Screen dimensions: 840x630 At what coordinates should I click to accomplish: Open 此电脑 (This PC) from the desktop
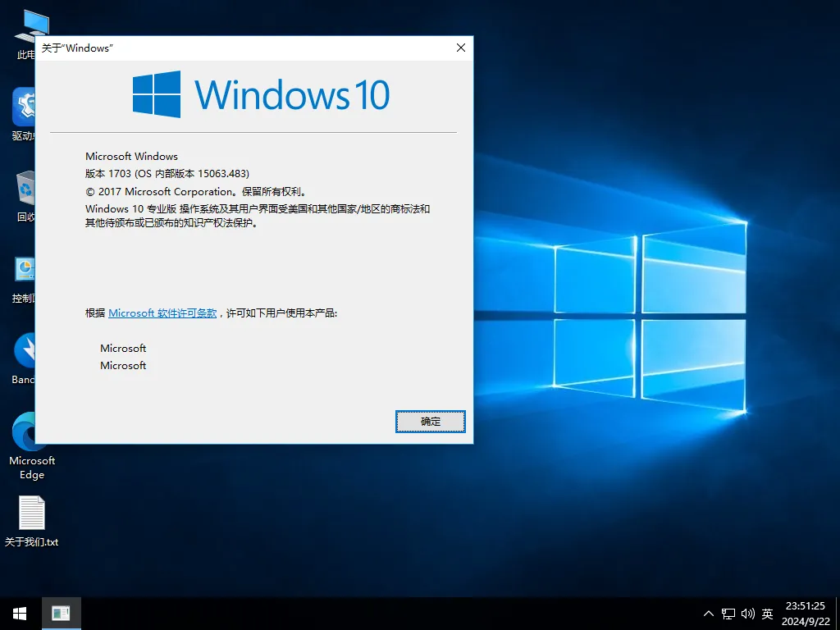point(31,25)
